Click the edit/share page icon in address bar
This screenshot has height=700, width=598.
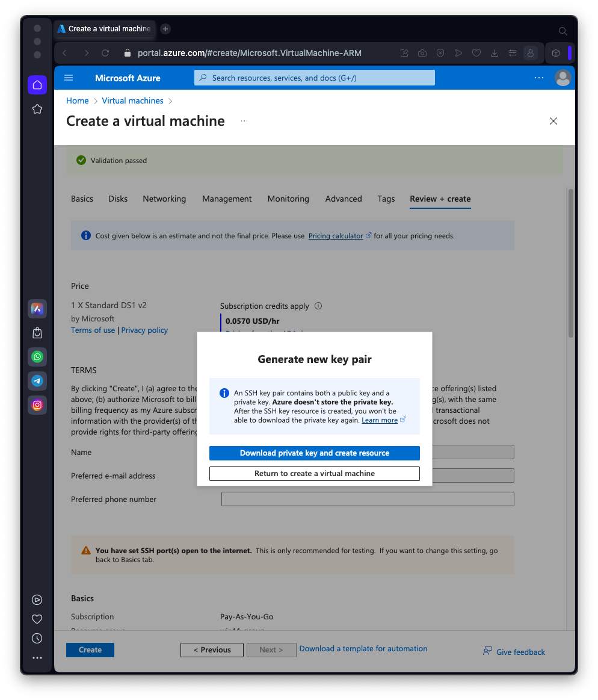(x=404, y=53)
